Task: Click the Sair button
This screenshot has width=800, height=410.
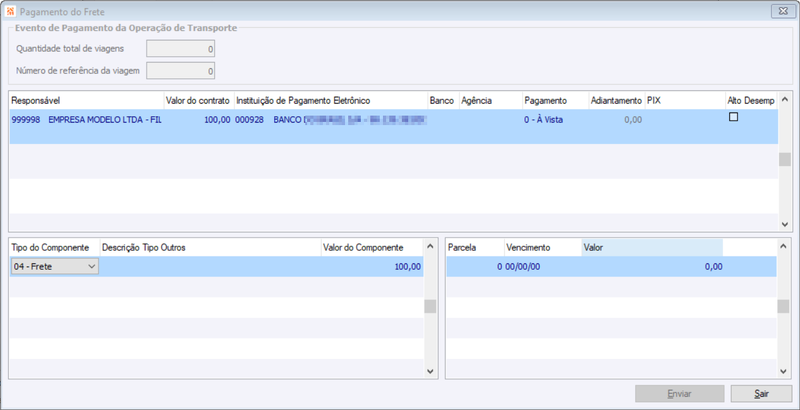Action: pos(761,394)
